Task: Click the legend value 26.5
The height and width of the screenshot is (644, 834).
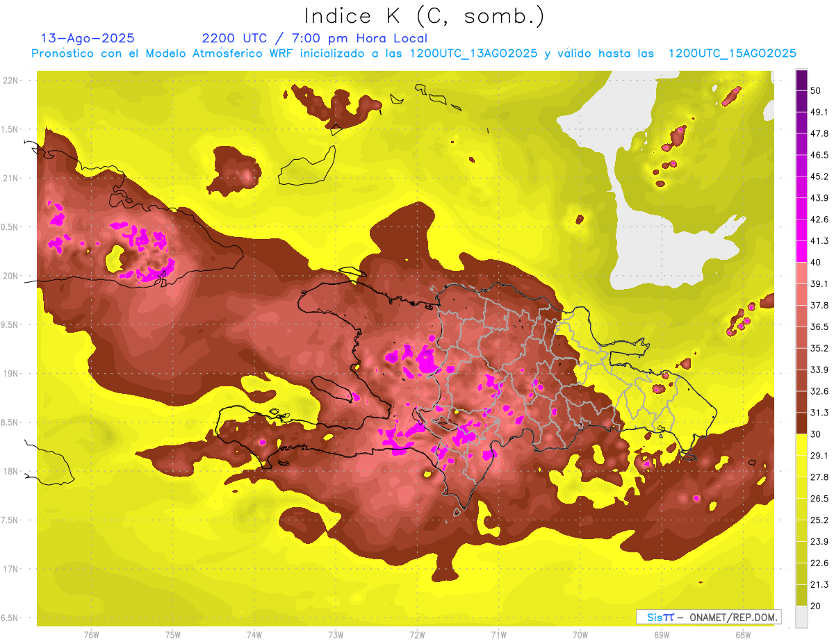Action: point(819,499)
